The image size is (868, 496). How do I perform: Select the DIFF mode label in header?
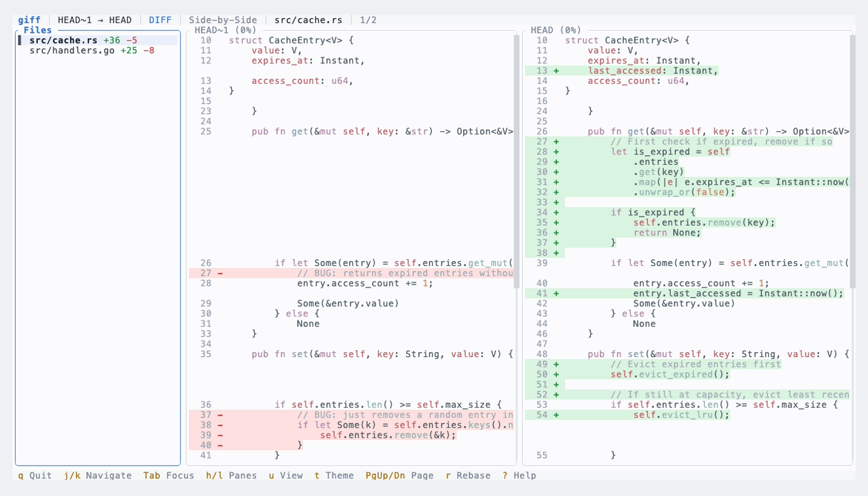(x=160, y=20)
